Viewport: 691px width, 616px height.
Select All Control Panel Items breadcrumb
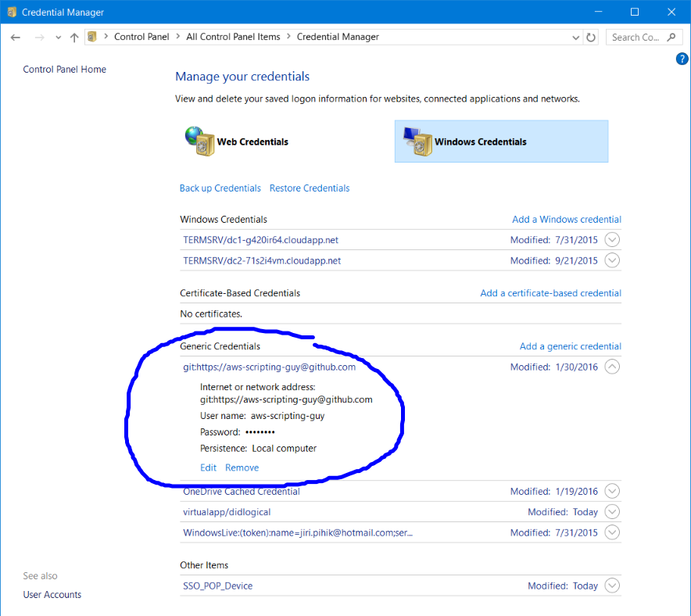[x=233, y=37]
